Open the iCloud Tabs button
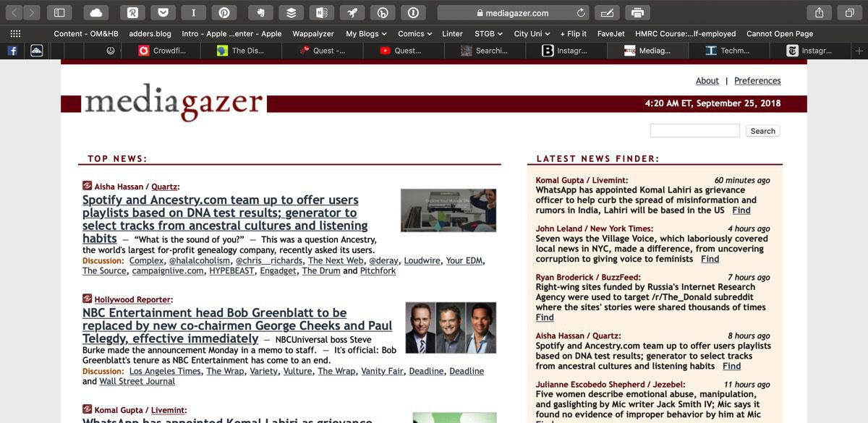This screenshot has width=868, height=423. (x=95, y=12)
